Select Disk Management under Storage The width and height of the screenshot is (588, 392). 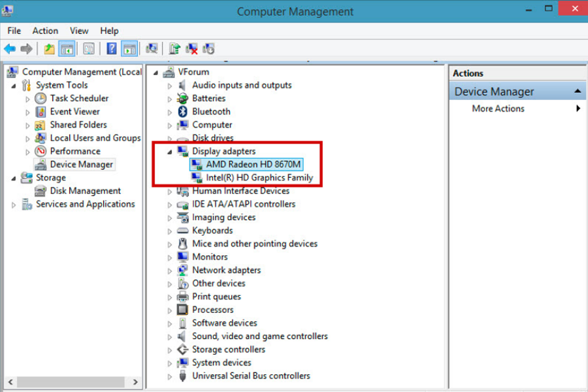[85, 191]
